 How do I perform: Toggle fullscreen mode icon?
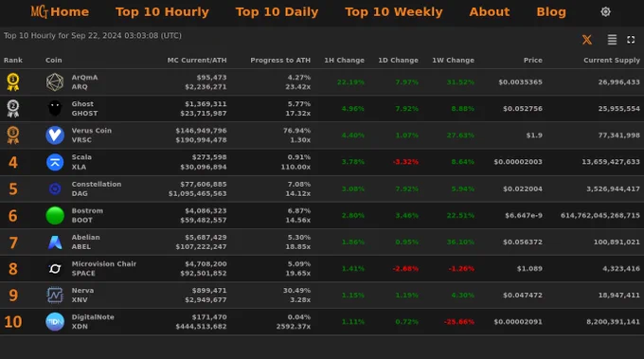(x=631, y=40)
